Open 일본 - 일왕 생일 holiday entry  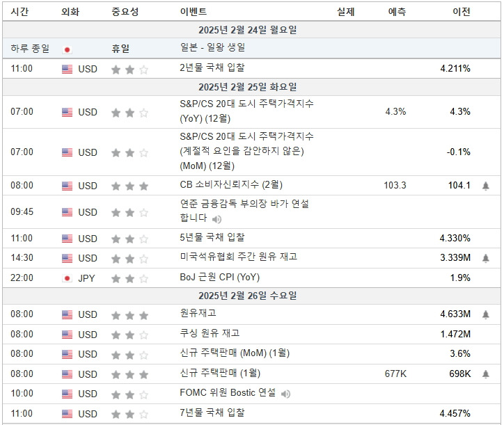pyautogui.click(x=212, y=47)
